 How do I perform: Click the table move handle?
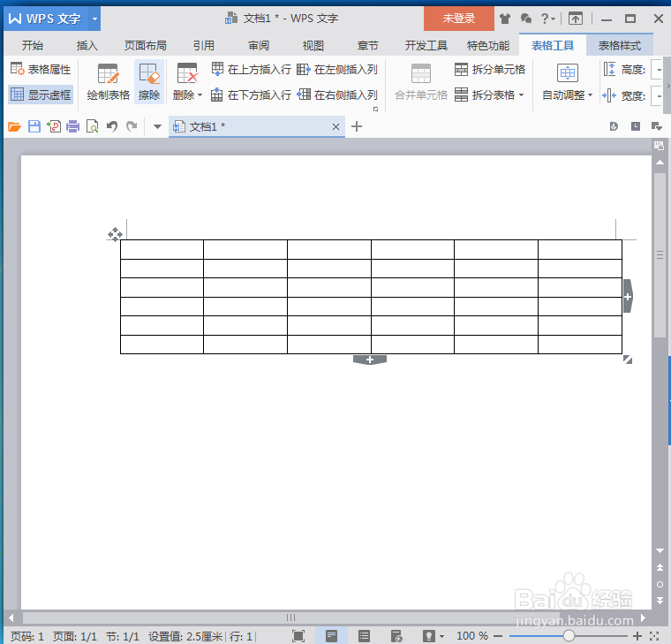point(115,235)
